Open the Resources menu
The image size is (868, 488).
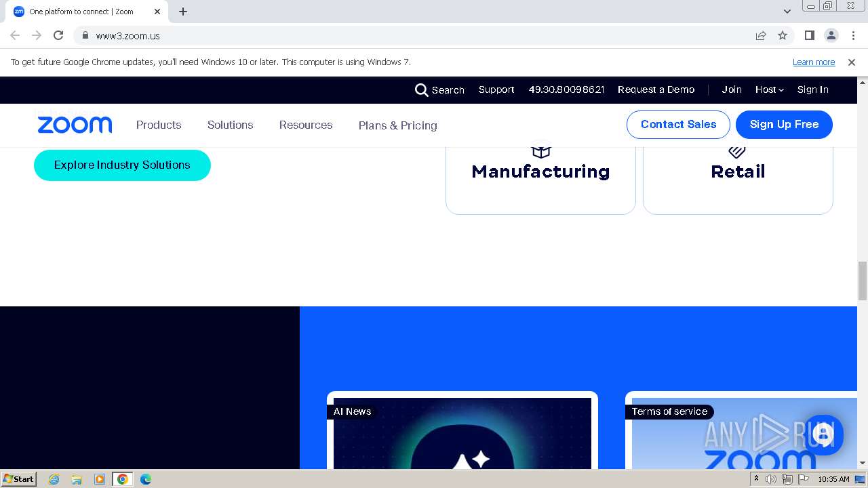tap(306, 125)
